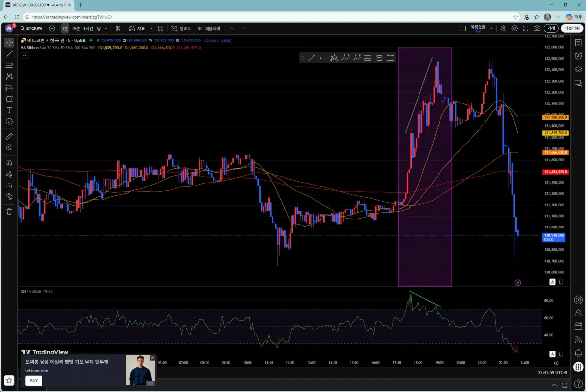Viewport: 586px width, 392px height.
Task: Collapse the indicator legend chevron
Action: click(x=24, y=55)
